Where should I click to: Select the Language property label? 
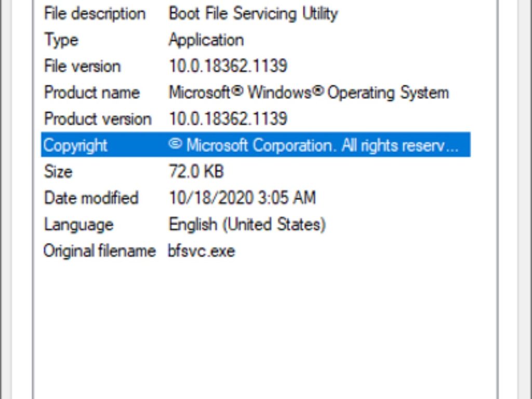point(78,224)
